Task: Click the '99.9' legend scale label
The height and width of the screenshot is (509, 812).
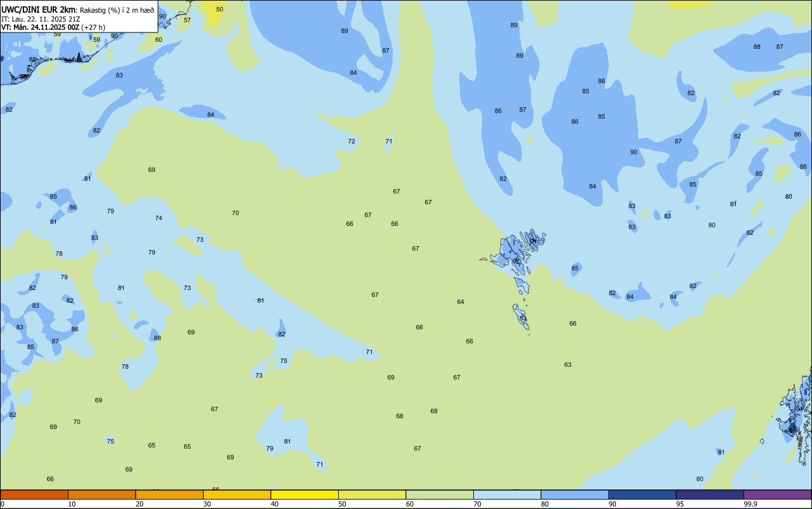Action: point(750,504)
